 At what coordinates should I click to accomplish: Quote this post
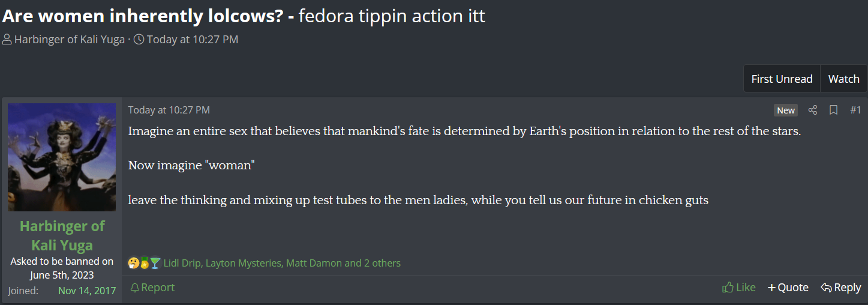788,288
